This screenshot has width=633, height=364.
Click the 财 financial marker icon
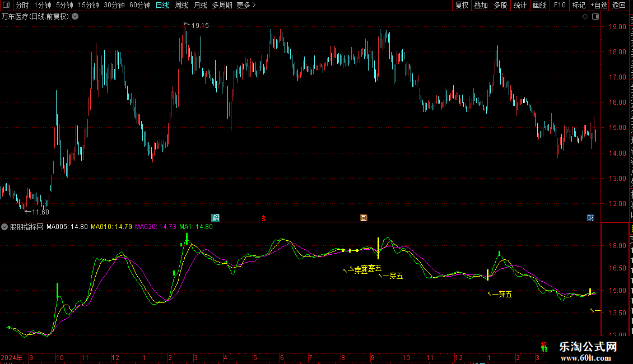[x=590, y=218]
